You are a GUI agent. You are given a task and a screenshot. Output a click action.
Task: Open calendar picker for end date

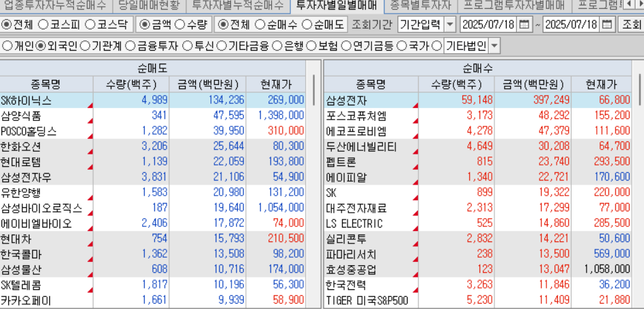[x=606, y=25]
